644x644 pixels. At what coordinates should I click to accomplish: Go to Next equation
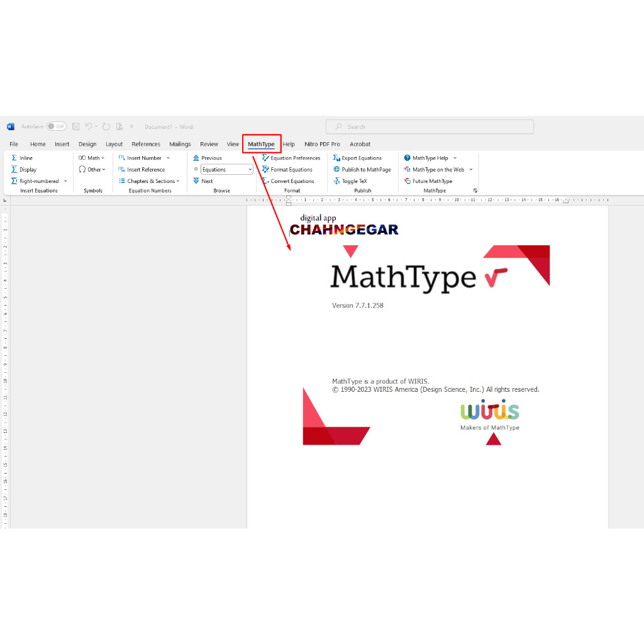point(203,180)
